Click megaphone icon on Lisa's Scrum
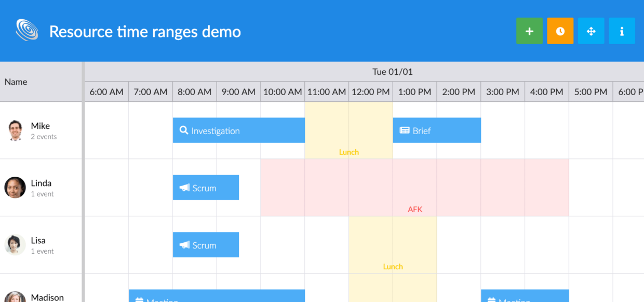644x302 pixels. coord(184,245)
